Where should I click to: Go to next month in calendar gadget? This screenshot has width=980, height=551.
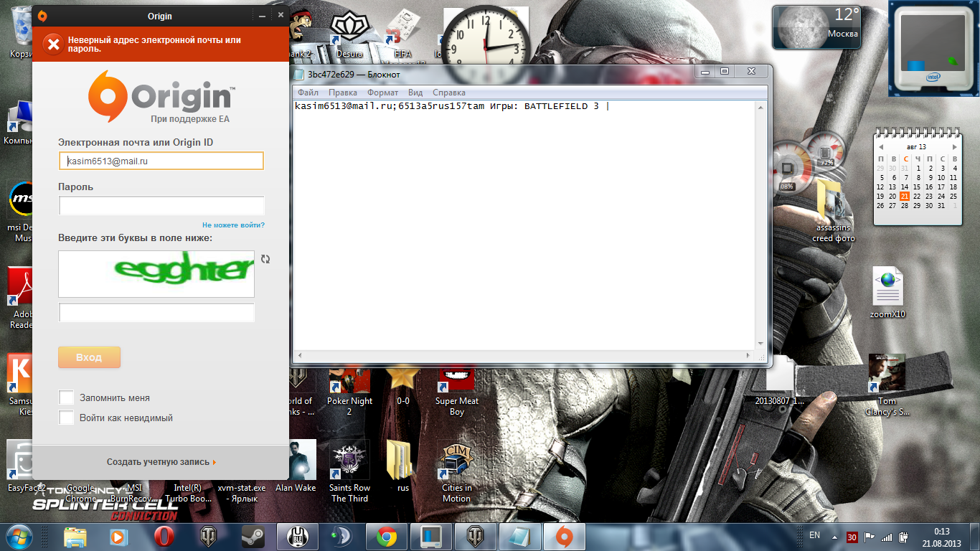[954, 147]
